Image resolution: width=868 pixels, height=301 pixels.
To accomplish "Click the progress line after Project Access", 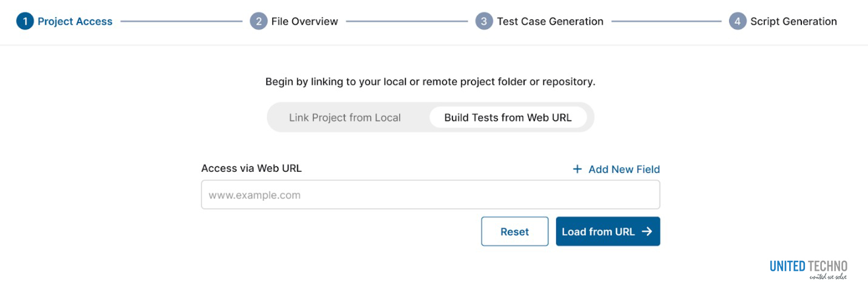I will (x=181, y=22).
